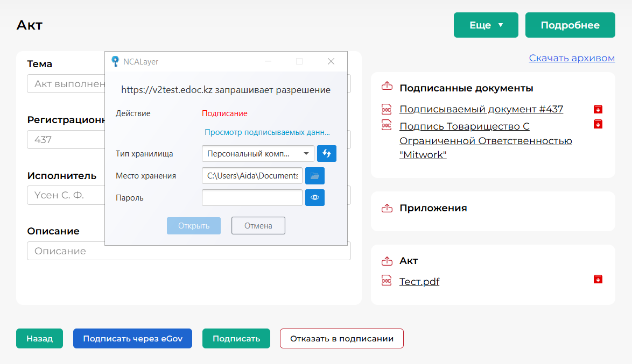Open the Еще dropdown menu

click(486, 25)
